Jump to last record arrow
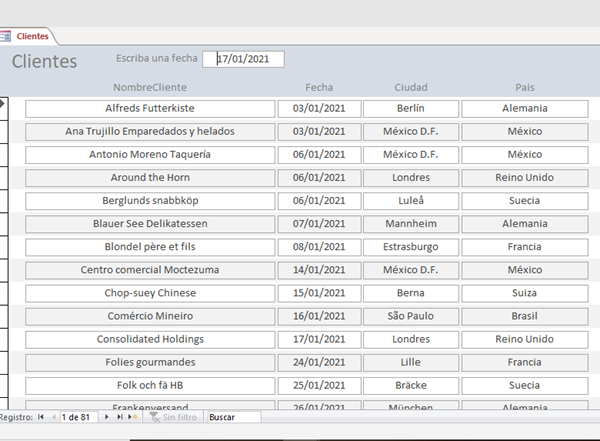The width and height of the screenshot is (600, 441). click(x=120, y=417)
